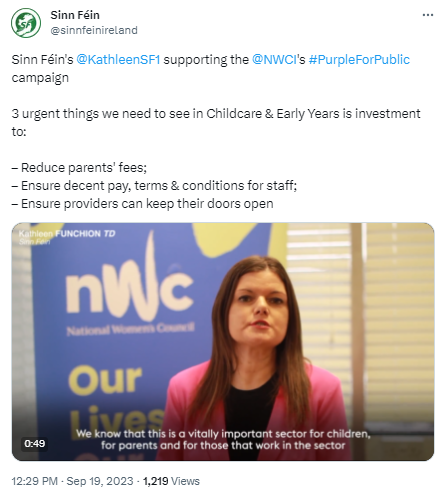Viewport: 445px width, 495px height.
Task: Open the Sinn Féin profile avatar
Action: tap(26, 23)
